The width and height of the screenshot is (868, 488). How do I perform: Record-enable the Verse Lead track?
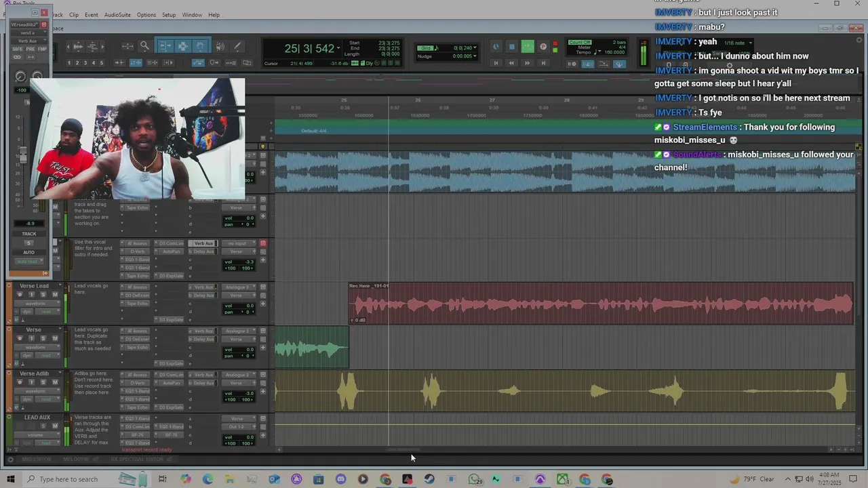click(20, 294)
